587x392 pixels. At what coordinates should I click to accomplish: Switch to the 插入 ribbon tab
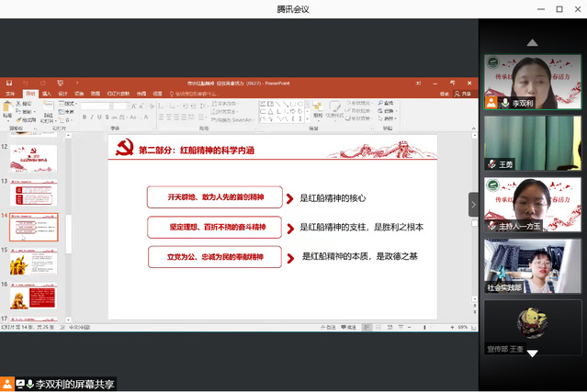point(46,94)
